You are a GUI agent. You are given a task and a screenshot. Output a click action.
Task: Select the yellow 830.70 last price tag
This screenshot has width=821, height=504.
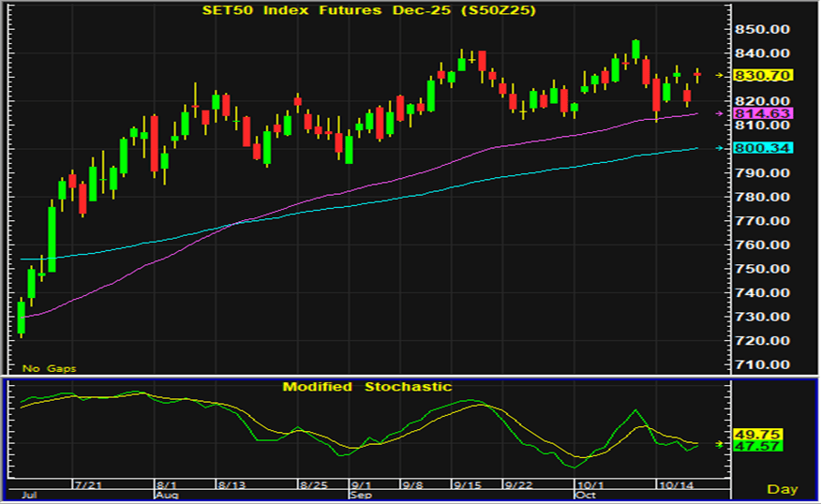(x=766, y=75)
